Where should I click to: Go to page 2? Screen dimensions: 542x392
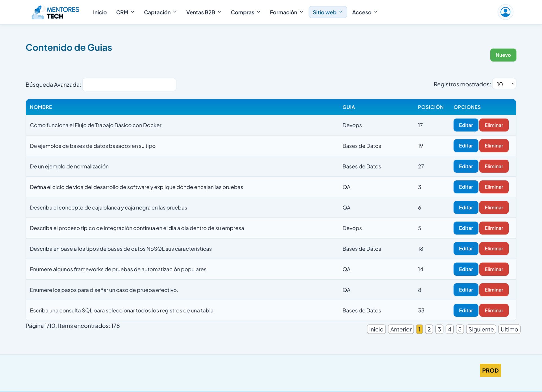coord(429,329)
